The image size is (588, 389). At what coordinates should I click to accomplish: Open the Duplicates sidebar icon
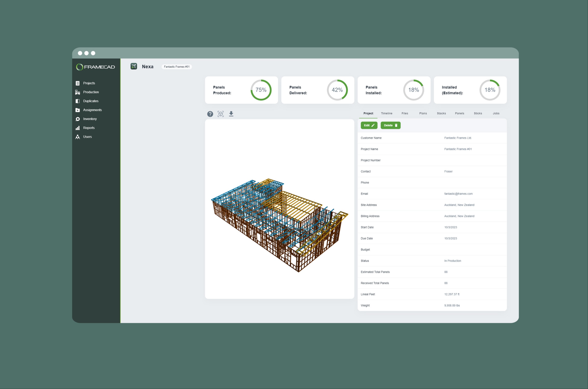(78, 101)
